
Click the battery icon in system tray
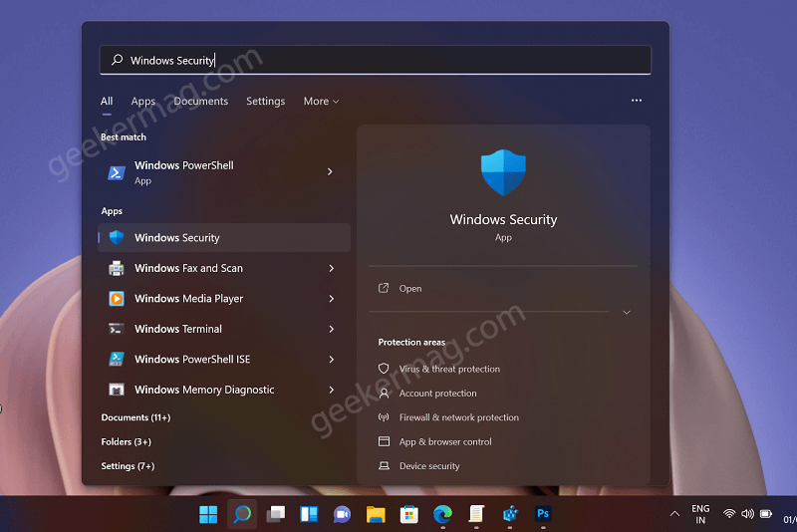765,514
